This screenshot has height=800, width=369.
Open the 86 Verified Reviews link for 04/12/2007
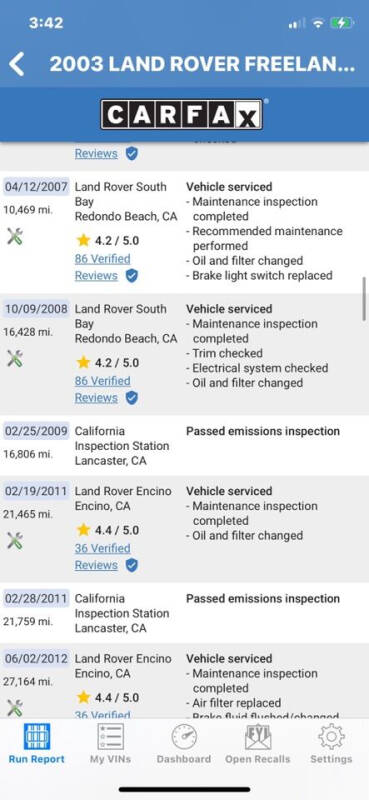coord(102,267)
